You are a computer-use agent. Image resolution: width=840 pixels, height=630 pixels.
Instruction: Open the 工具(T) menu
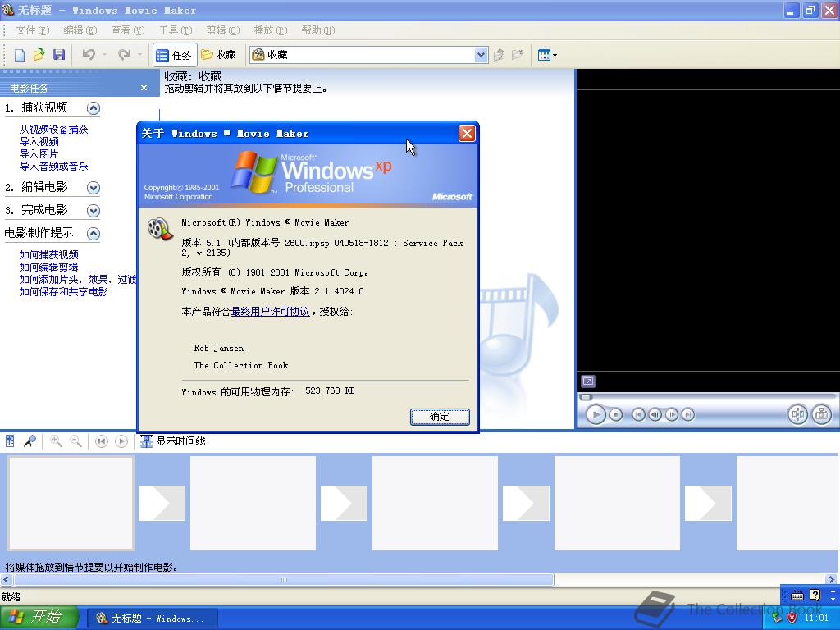176,30
